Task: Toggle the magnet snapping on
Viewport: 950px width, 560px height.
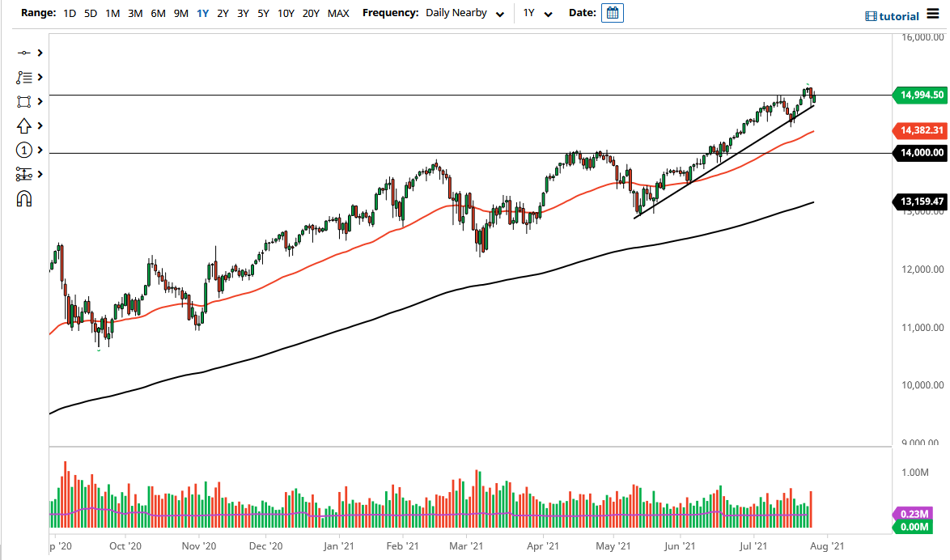Action: coord(24,198)
